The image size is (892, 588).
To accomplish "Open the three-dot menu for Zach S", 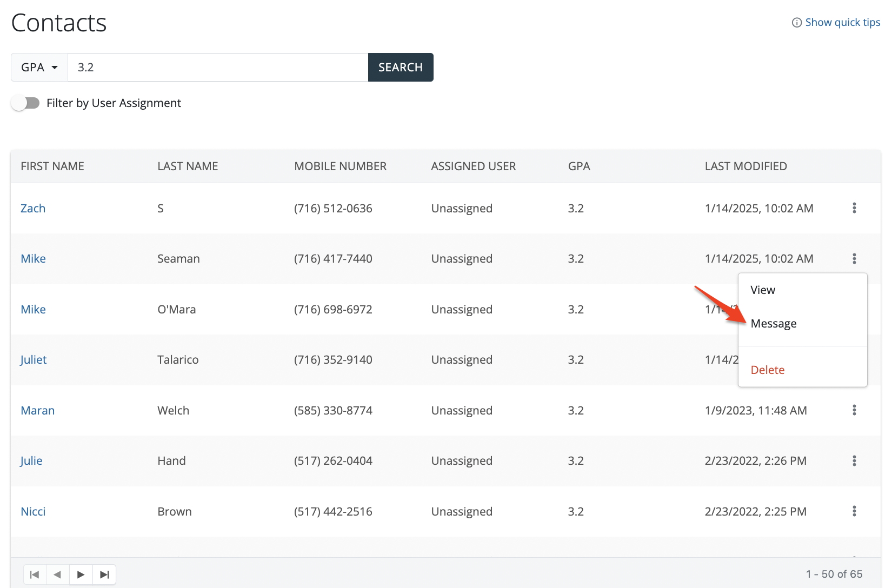I will coord(854,208).
